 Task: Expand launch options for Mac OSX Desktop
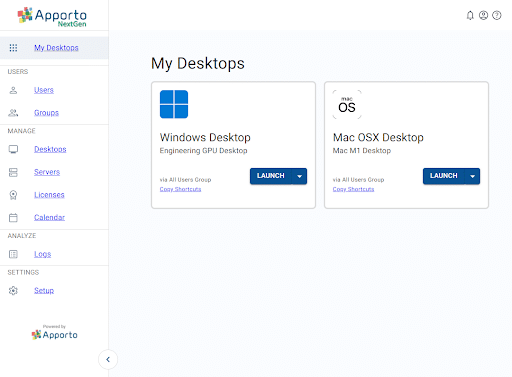[472, 176]
